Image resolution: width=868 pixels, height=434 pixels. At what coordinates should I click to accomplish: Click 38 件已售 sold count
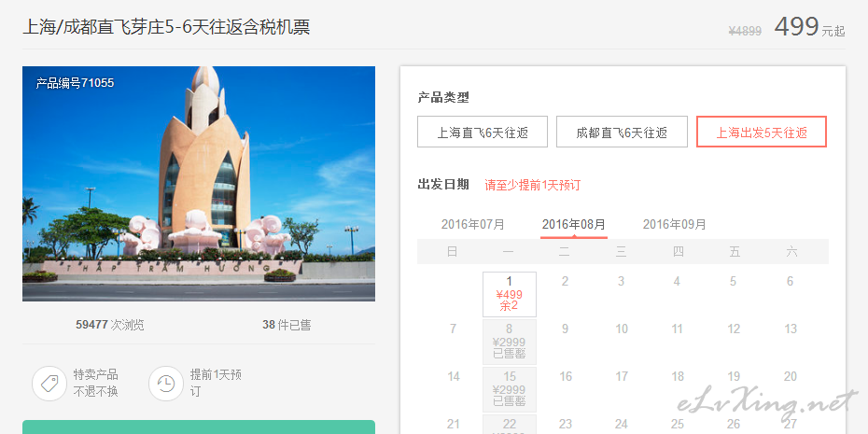point(287,325)
